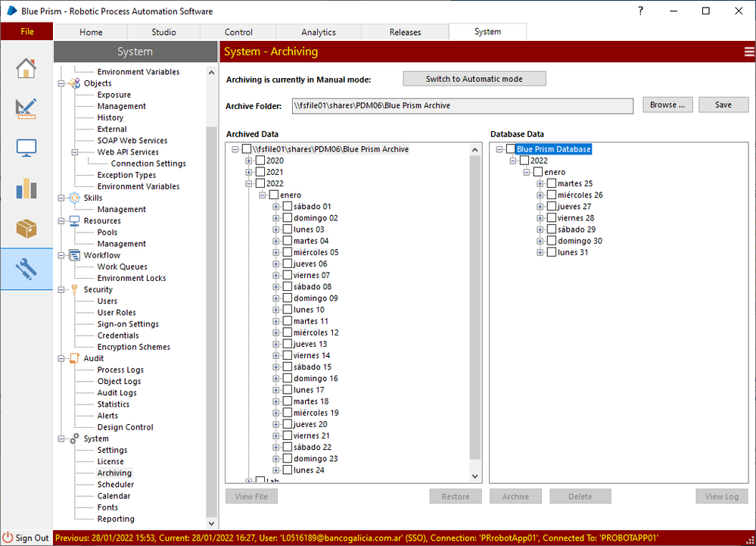Click Switch to Automatic mode button
Viewport: 756px width, 546px height.
click(474, 79)
